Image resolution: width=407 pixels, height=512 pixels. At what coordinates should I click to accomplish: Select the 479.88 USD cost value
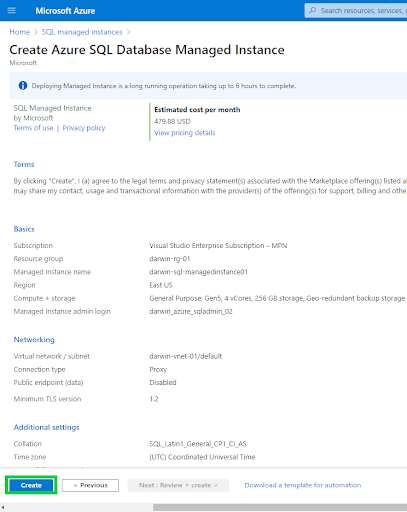point(172,121)
